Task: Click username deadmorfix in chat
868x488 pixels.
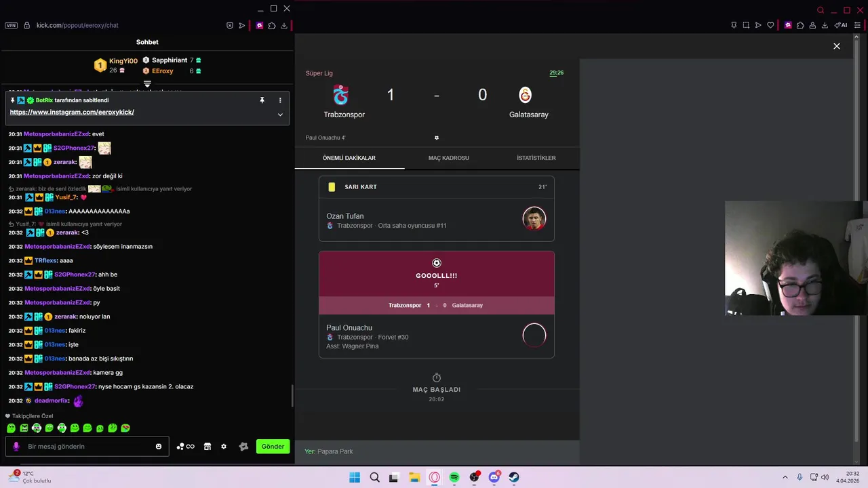Action: click(52, 401)
